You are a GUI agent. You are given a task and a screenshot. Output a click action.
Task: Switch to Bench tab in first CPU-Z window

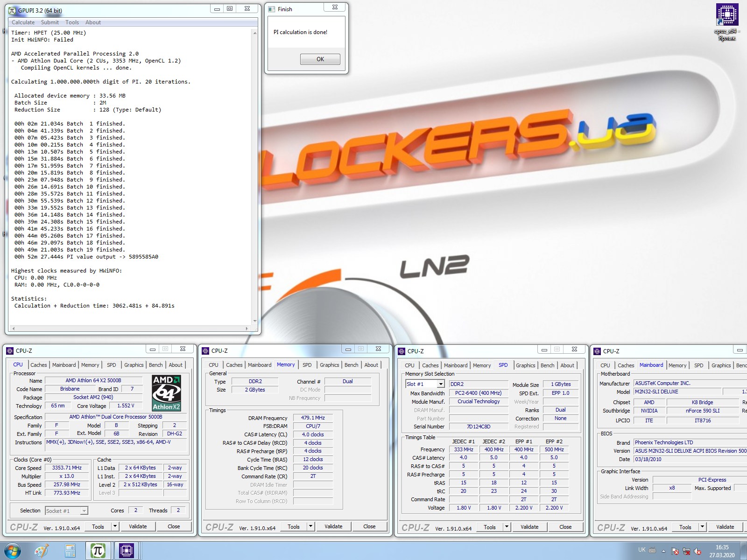pyautogui.click(x=156, y=365)
